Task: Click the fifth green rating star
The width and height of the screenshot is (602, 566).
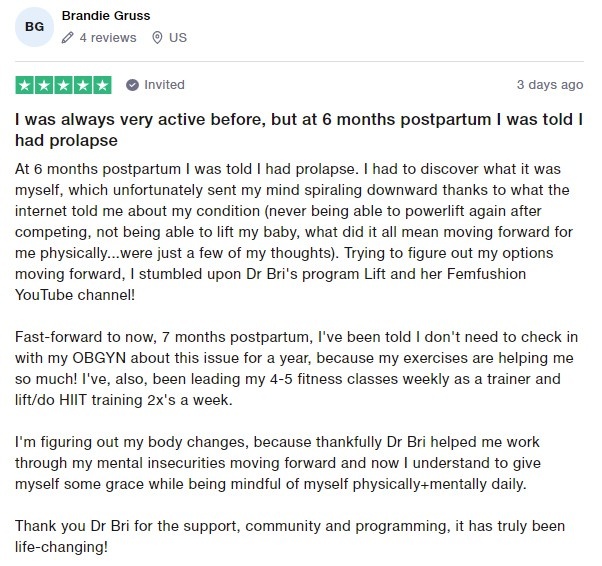Action: point(102,85)
